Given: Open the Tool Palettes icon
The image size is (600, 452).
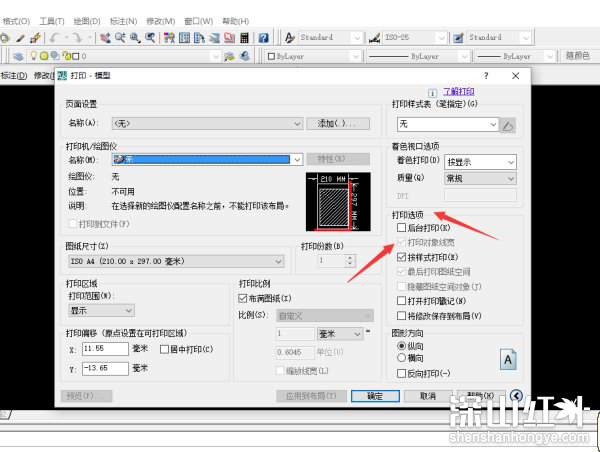Looking at the screenshot, I should [199, 38].
